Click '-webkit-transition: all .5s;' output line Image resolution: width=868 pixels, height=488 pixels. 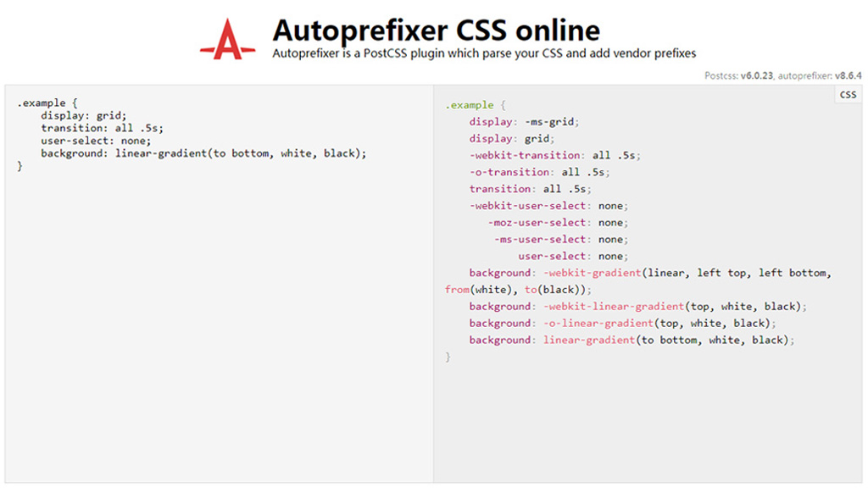554,156
